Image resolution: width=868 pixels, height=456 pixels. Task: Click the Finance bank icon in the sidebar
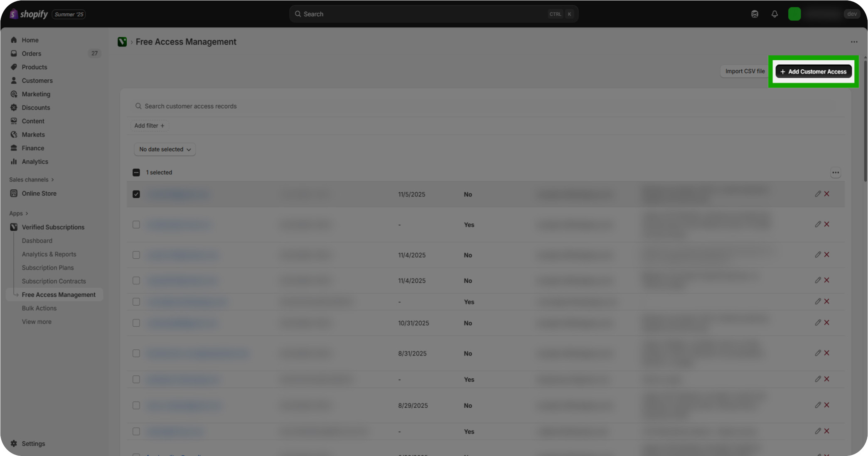click(14, 148)
